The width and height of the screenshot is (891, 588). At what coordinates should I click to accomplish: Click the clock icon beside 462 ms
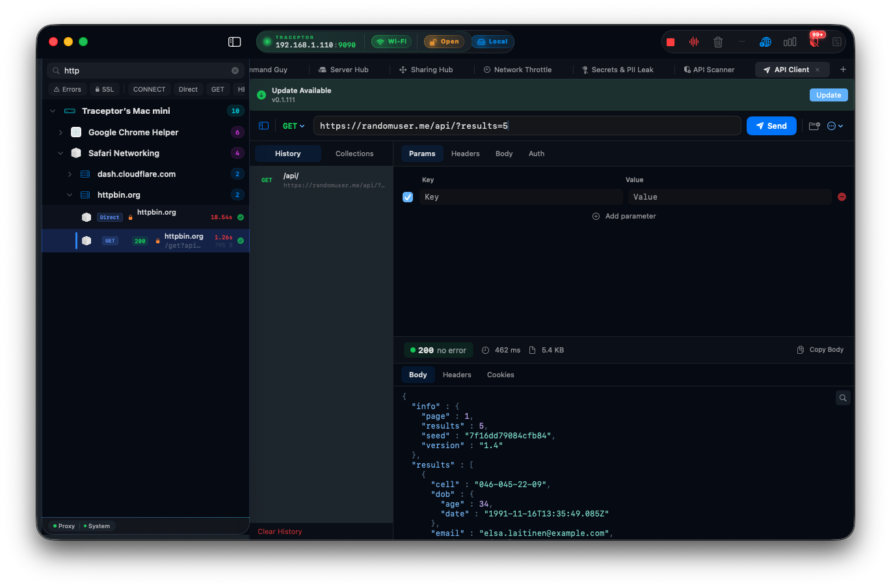[x=485, y=350]
